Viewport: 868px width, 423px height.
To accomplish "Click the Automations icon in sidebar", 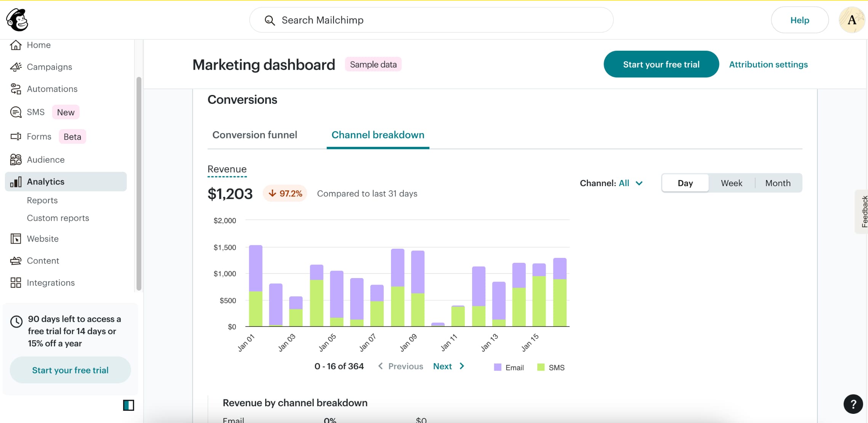I will point(16,89).
